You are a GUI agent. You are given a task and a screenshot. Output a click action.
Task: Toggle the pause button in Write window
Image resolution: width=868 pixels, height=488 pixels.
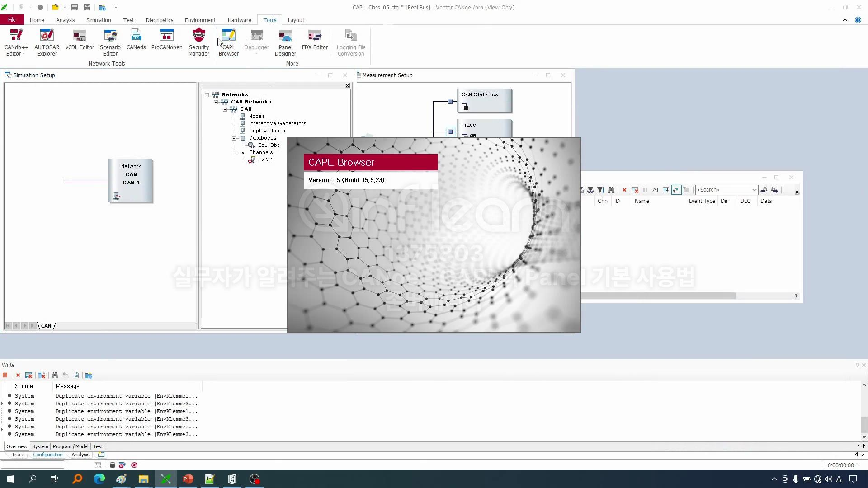[5, 375]
